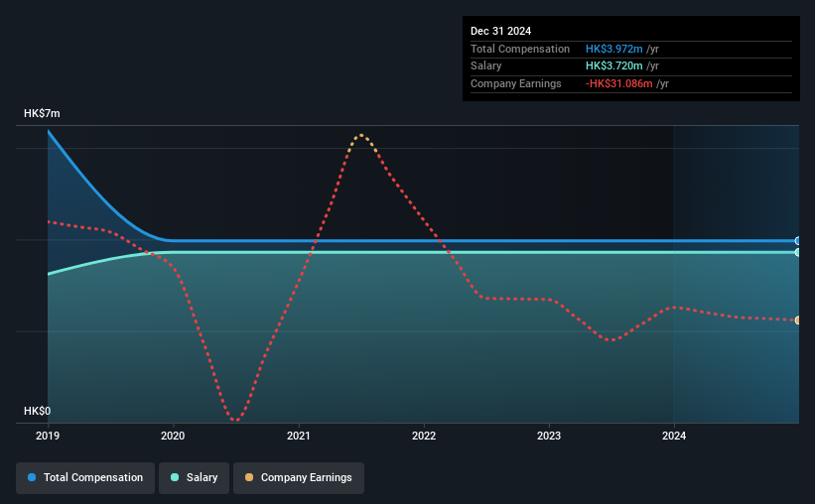The height and width of the screenshot is (504, 815).
Task: Click the 2024 x-axis label
Action: tap(674, 436)
